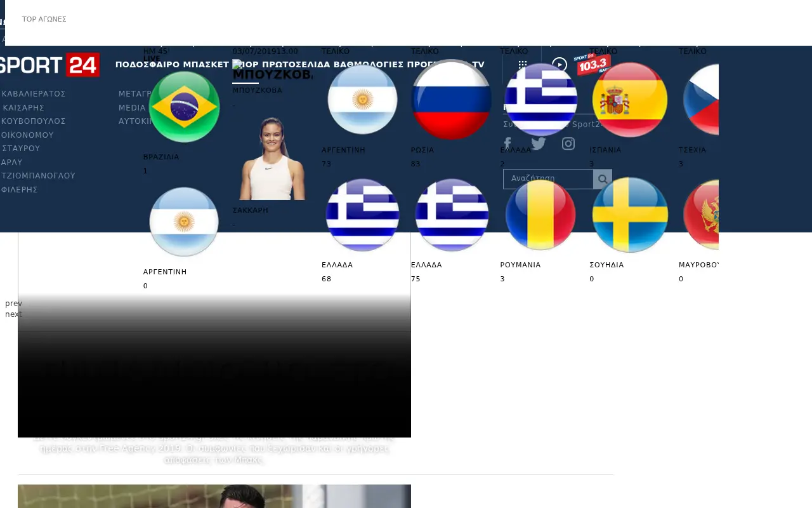The image size is (812, 508).
Task: Click the ΤΖΙΟΜΠΑΝΟΓΛΟΥ columnist link
Action: tap(39, 176)
